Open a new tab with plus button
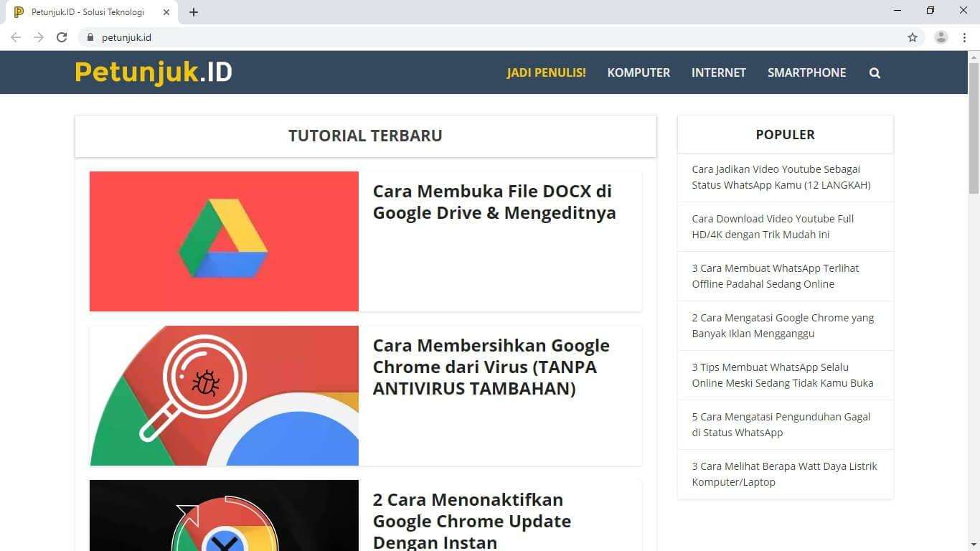Viewport: 980px width, 551px height. pyautogui.click(x=194, y=12)
